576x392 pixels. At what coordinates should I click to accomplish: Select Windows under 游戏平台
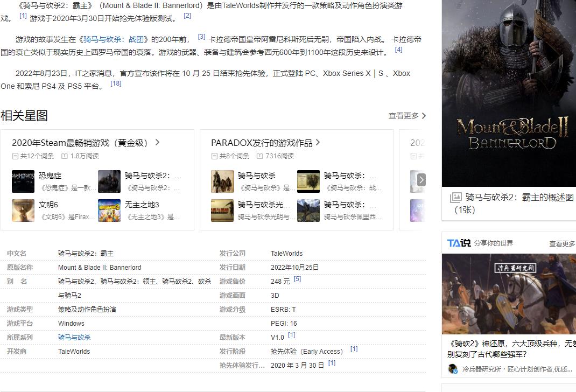click(71, 323)
